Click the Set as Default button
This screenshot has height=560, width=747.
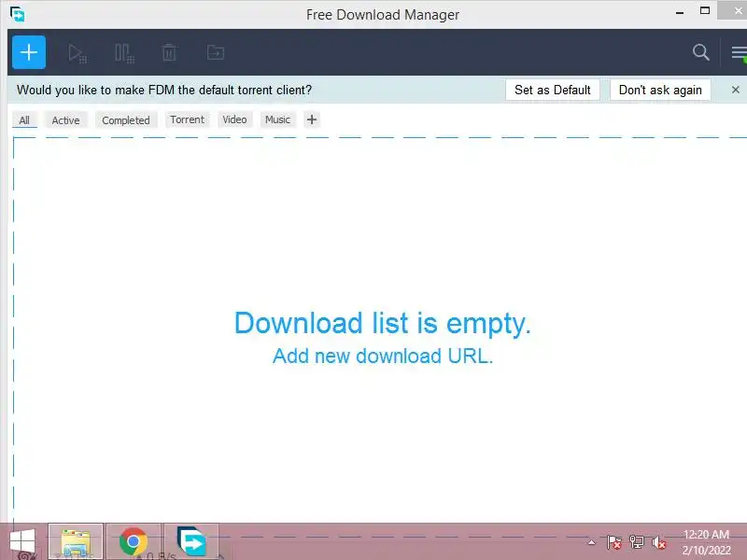pyautogui.click(x=553, y=90)
